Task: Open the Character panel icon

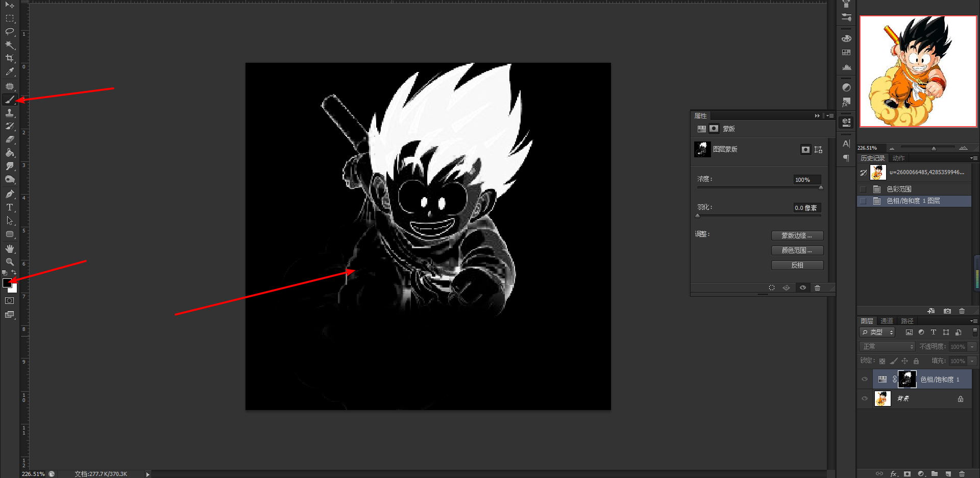Action: pyautogui.click(x=846, y=144)
